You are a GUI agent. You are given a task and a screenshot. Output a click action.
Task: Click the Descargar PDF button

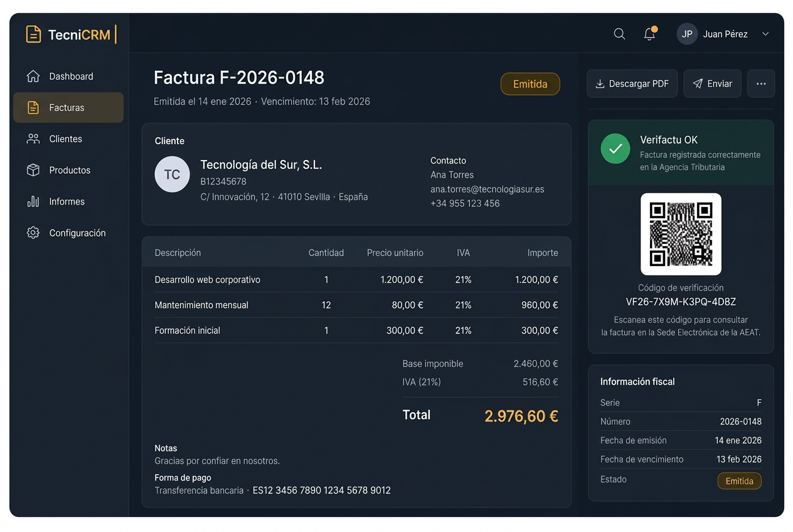632,83
